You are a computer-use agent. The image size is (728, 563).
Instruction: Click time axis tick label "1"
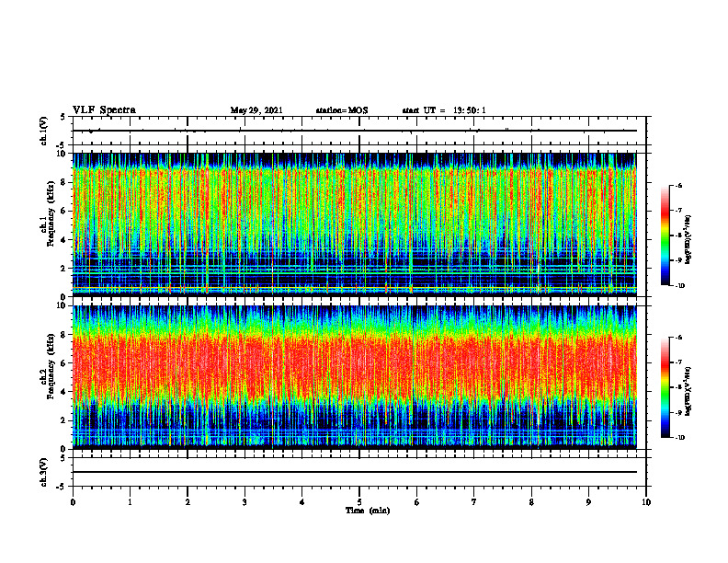tap(130, 502)
